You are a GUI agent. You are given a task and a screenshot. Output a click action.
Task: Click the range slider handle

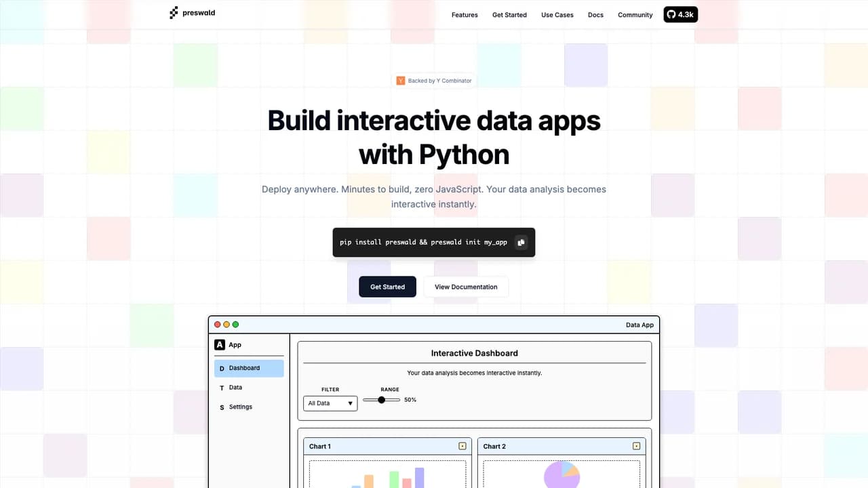click(381, 400)
